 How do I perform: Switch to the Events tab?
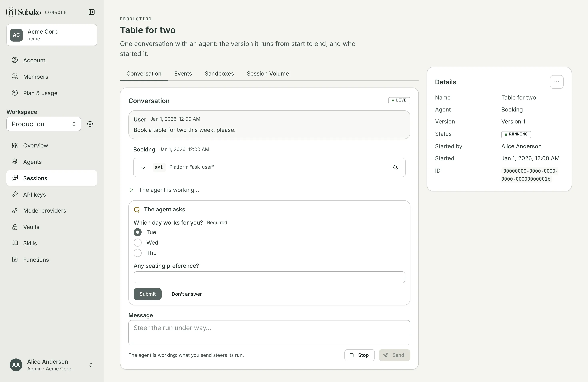pos(183,74)
